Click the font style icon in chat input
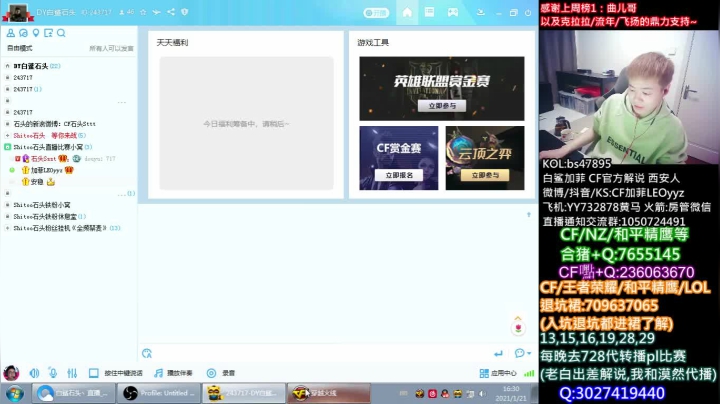Viewport: 720px width, 404px height. (x=147, y=353)
